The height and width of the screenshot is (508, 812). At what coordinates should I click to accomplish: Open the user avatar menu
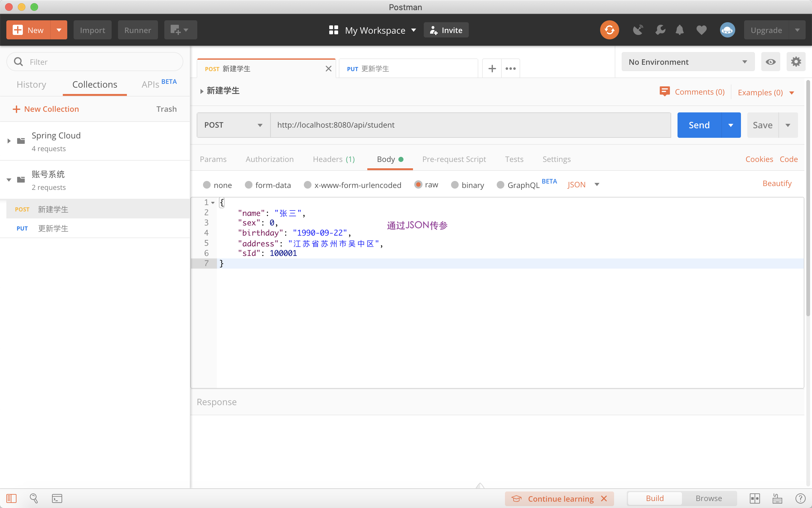click(727, 30)
